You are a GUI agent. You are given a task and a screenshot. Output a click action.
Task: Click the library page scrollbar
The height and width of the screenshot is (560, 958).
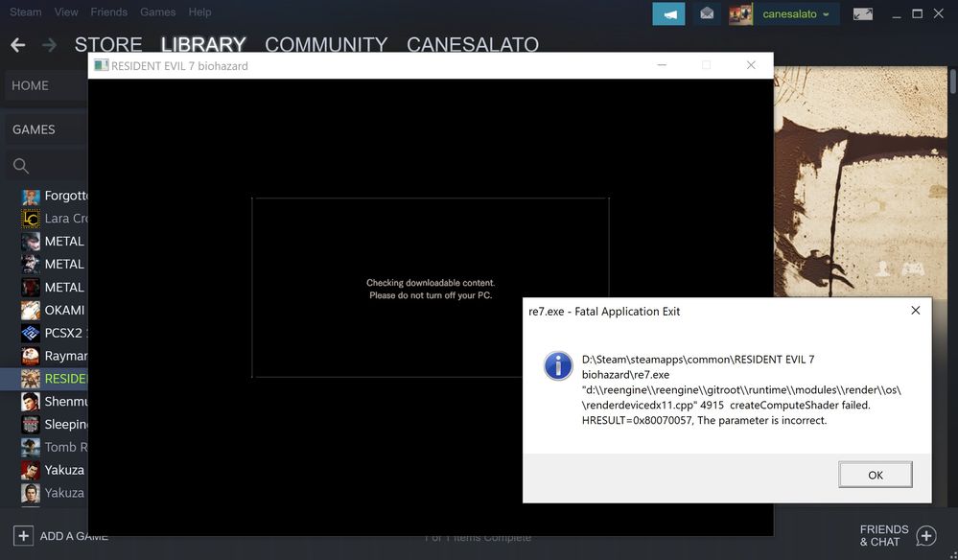point(953,82)
